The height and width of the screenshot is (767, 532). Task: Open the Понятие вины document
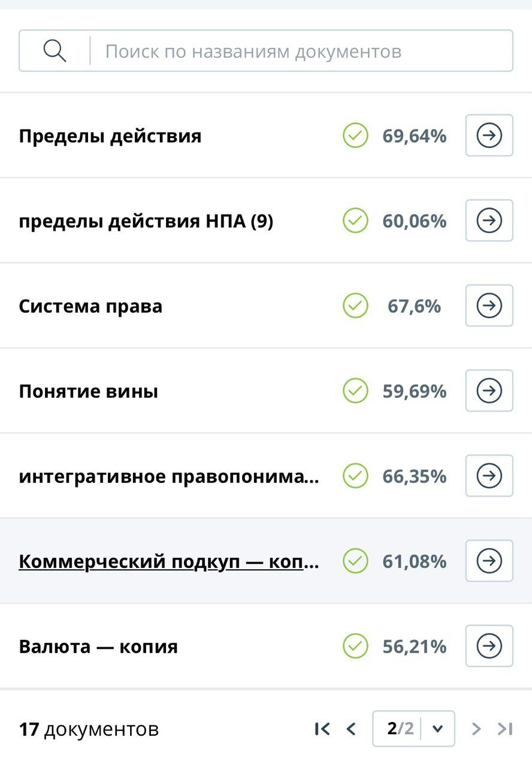point(89,391)
